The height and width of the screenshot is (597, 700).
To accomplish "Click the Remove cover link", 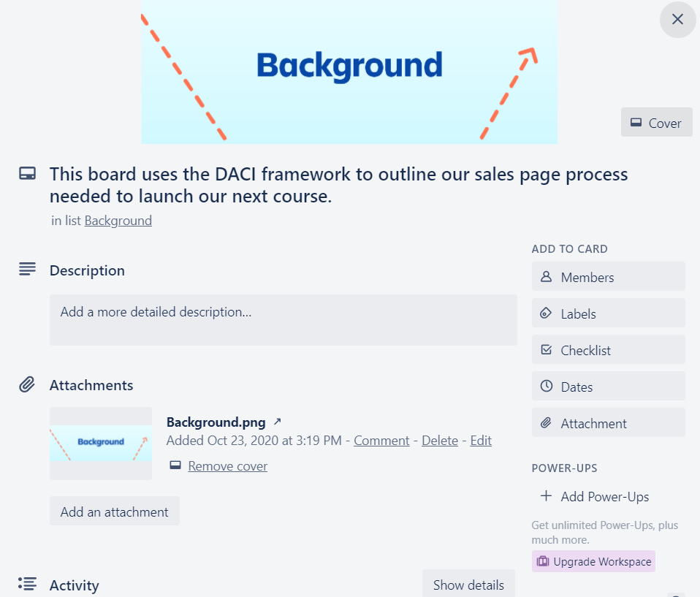I will coord(228,466).
